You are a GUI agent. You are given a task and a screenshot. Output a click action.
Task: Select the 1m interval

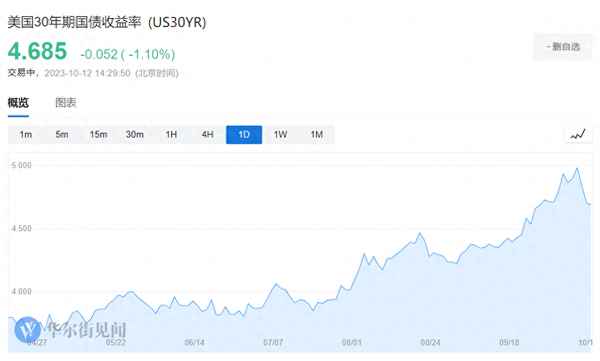point(26,135)
